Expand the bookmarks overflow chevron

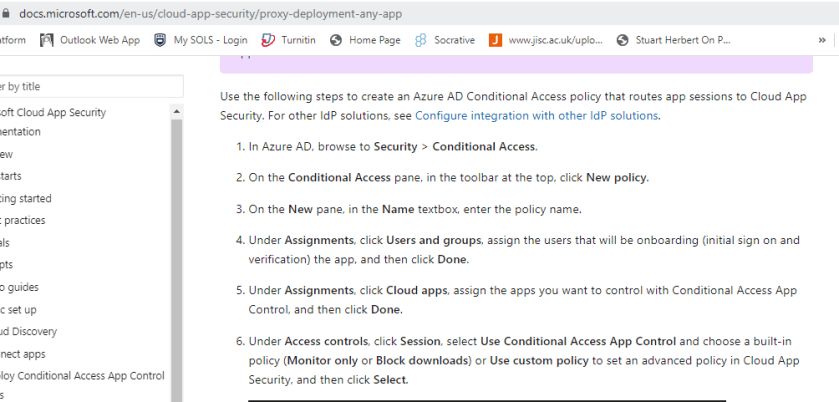click(x=822, y=40)
